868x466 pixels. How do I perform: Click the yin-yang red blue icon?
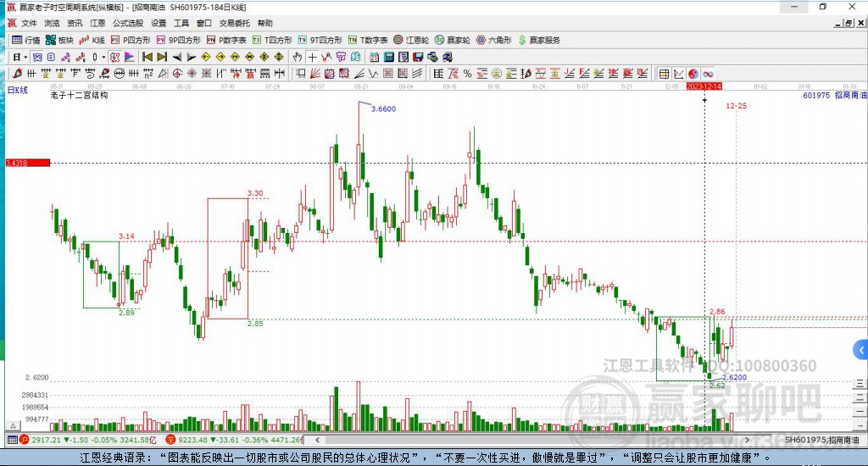click(693, 74)
